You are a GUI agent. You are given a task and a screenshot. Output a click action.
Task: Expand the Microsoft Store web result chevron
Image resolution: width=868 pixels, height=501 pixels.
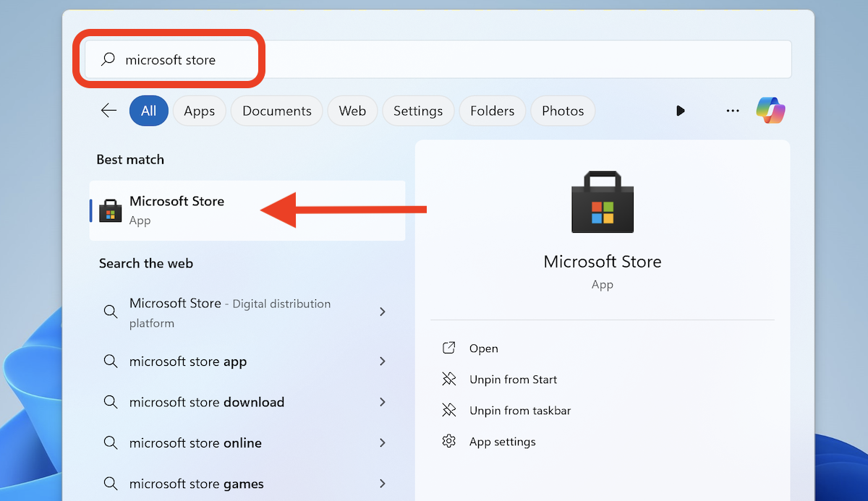[x=383, y=312]
